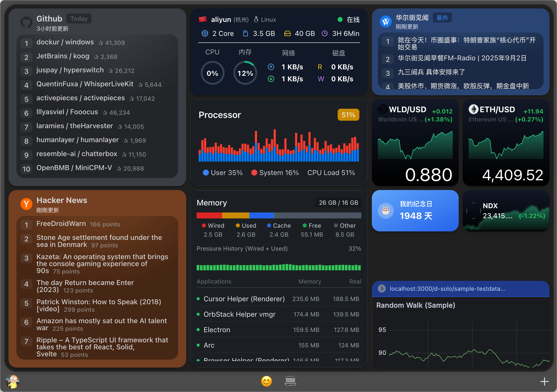The width and height of the screenshot is (557, 392).
Task: Click the network upload arrow icon
Action: [271, 67]
